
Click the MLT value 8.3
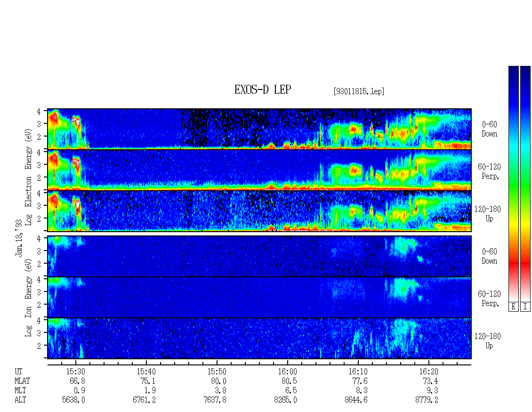(362, 391)
